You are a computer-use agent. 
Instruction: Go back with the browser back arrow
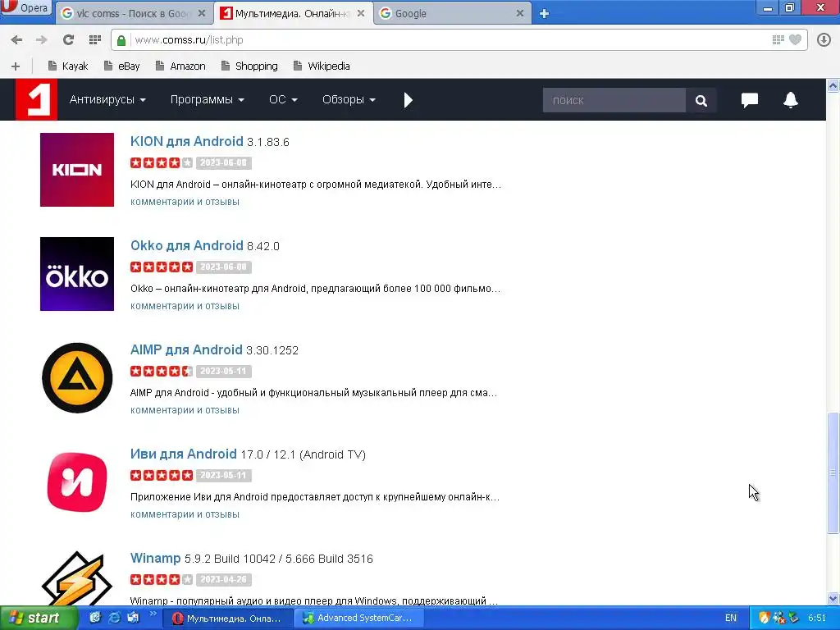click(x=16, y=39)
